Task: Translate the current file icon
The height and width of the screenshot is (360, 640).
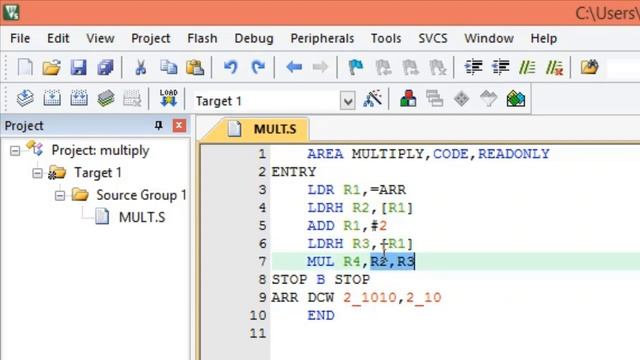Action: [x=25, y=99]
